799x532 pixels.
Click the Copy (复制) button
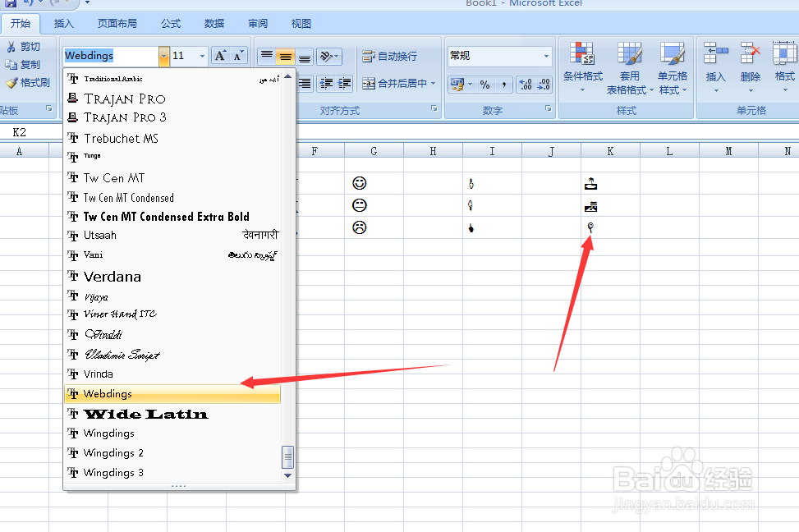click(x=23, y=65)
